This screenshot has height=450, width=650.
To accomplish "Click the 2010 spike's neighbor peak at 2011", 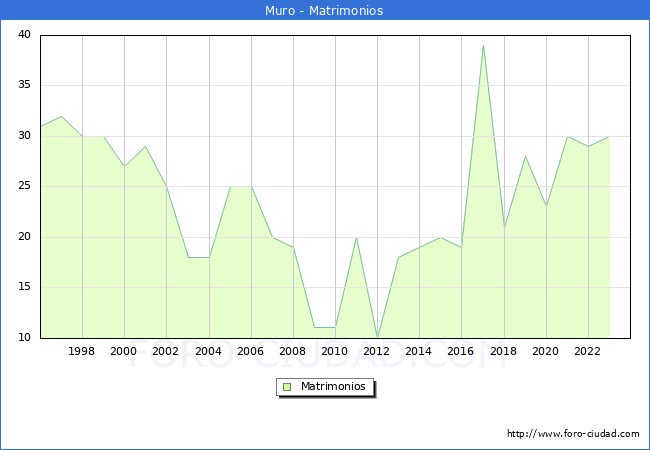I will coord(356,237).
